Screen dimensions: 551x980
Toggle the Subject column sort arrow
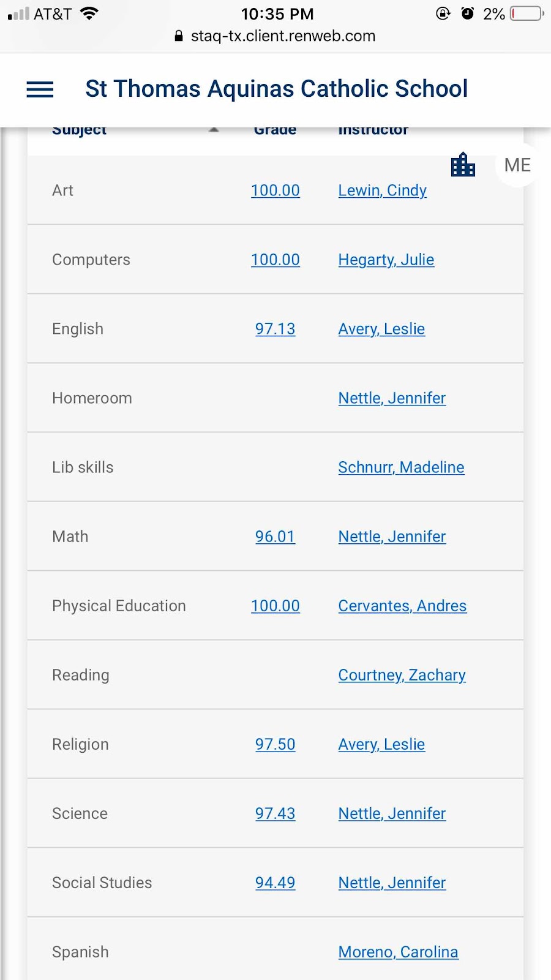[214, 130]
